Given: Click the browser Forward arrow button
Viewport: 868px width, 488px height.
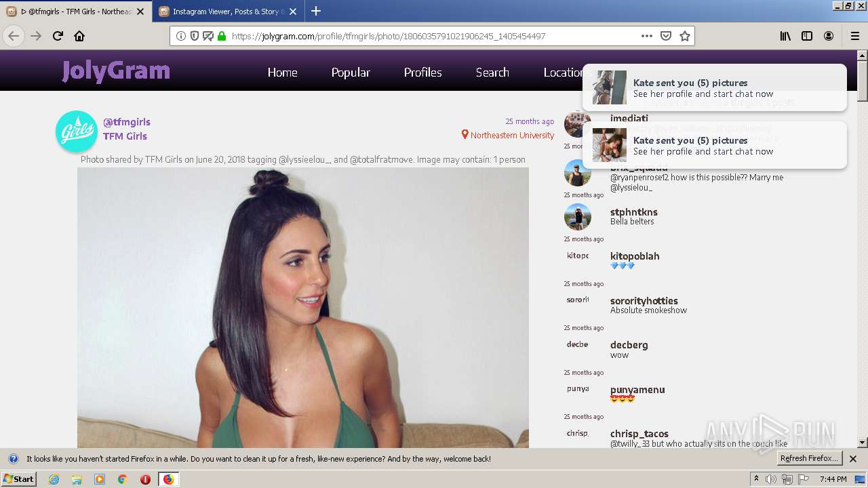Looking at the screenshot, I should [36, 36].
